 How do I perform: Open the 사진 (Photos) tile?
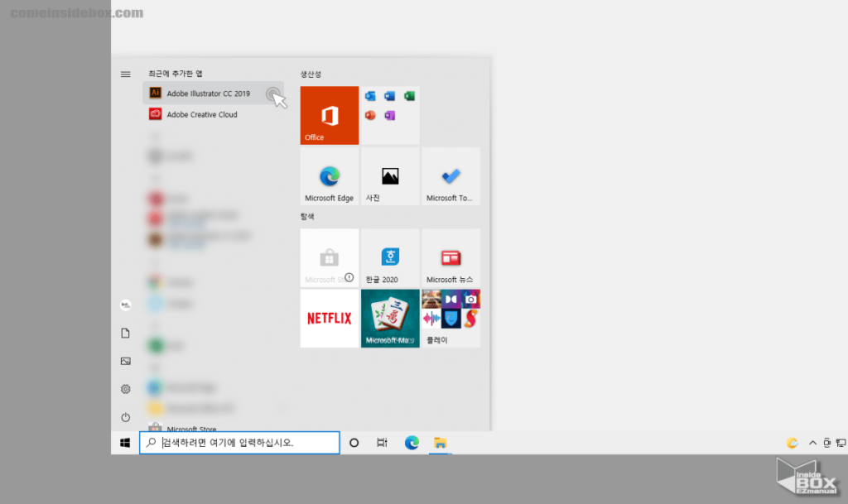tap(389, 176)
